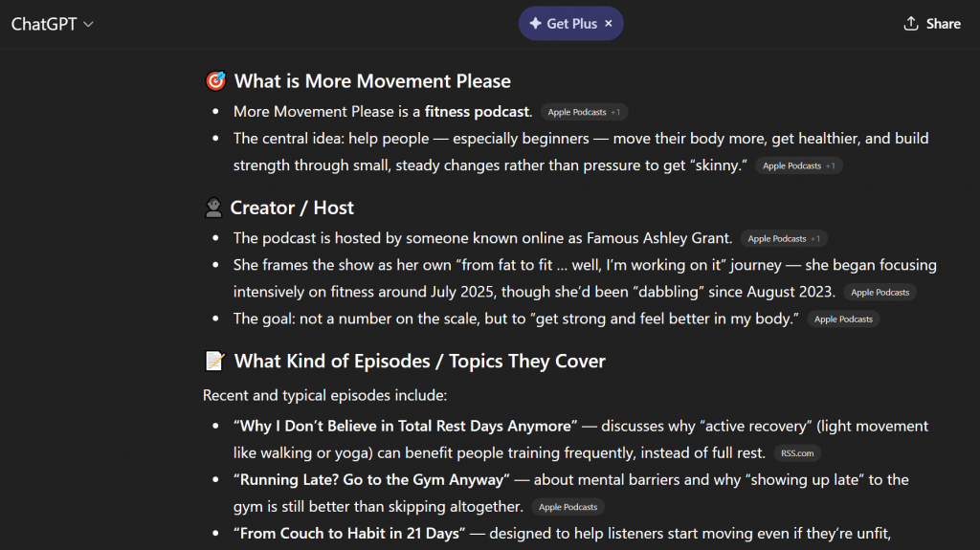Click the memo emoji beside the Episodes heading
The width and height of the screenshot is (980, 550).
click(x=215, y=361)
